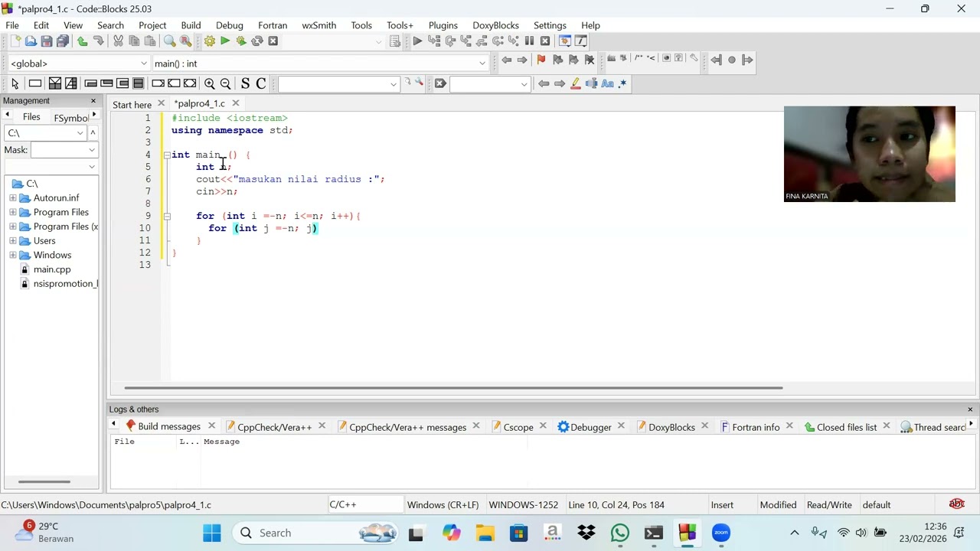
Task: Cut selection with the scissors icon
Action: pyautogui.click(x=118, y=41)
